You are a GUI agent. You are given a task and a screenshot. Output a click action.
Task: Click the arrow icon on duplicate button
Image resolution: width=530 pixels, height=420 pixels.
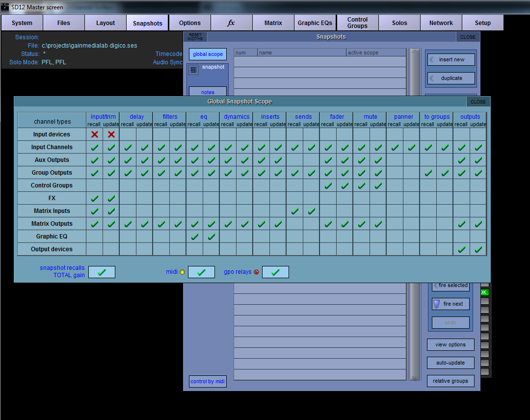(432, 79)
